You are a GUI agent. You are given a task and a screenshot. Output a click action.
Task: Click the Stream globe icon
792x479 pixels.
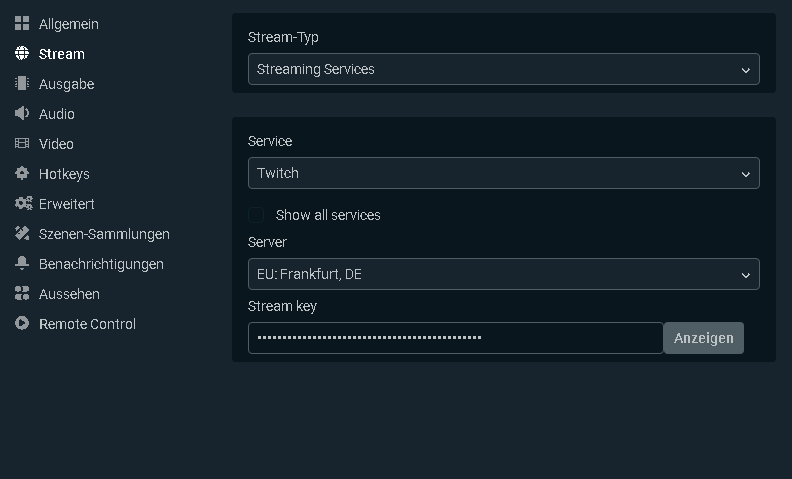22,54
